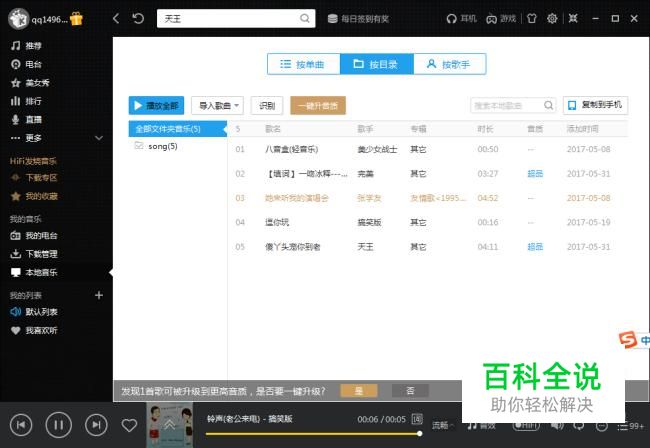
Task: Expand the album cover thumbnail
Action: tap(170, 425)
